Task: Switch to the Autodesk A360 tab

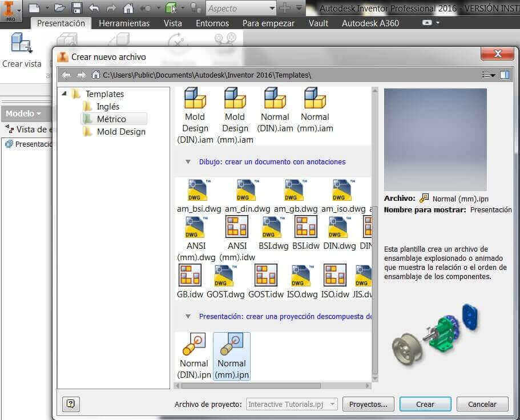Action: [x=370, y=23]
